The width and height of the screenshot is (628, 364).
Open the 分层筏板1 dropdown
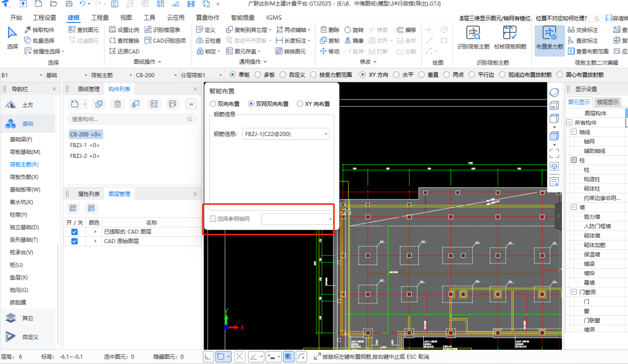tap(201, 75)
